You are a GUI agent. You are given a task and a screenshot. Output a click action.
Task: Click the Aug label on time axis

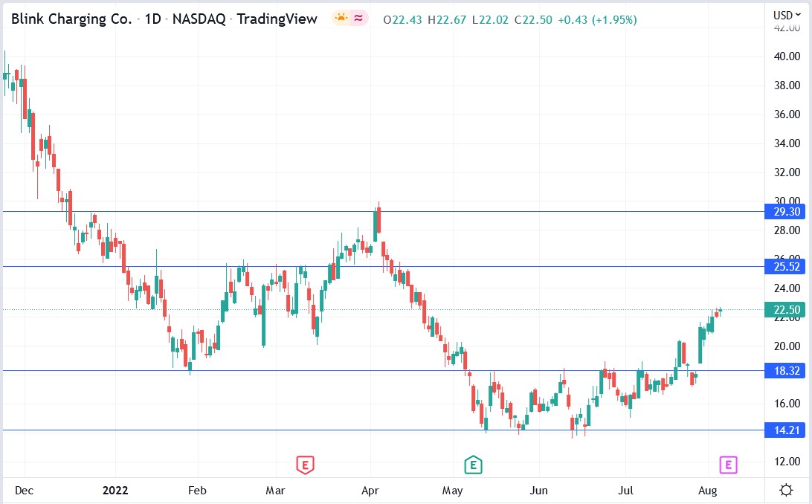coord(707,491)
